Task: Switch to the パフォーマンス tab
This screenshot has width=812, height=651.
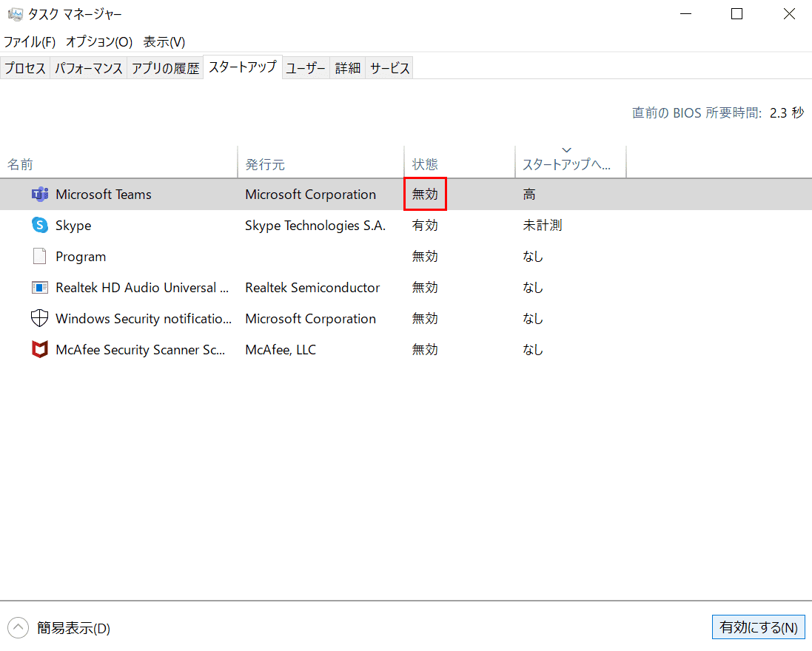Action: 89,68
